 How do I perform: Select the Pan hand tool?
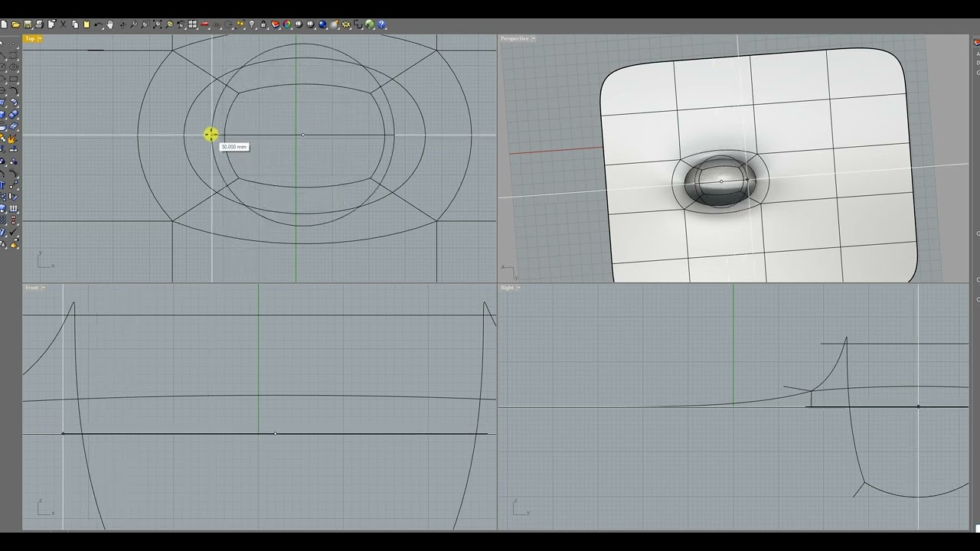(x=109, y=24)
